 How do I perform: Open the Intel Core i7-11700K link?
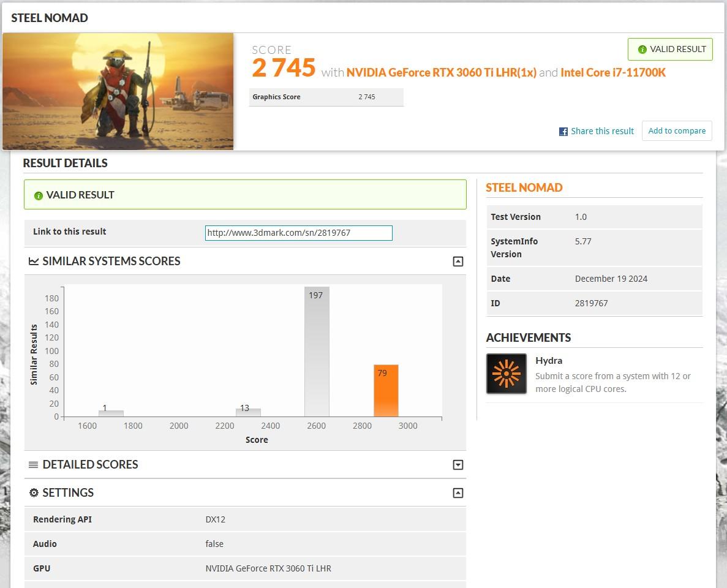click(x=613, y=72)
